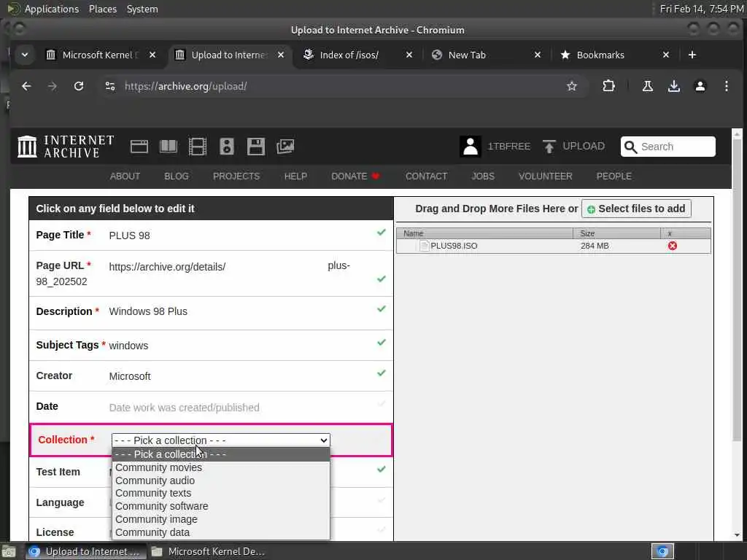Image resolution: width=747 pixels, height=560 pixels.
Task: Click the 1TBFREE username link
Action: click(x=508, y=146)
